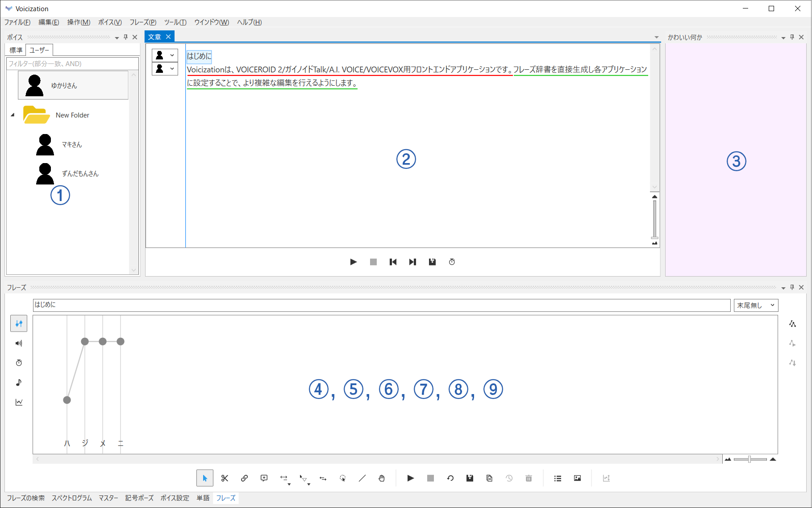812x508 pixels.
Task: Select the add comment bubble tool
Action: (x=264, y=478)
